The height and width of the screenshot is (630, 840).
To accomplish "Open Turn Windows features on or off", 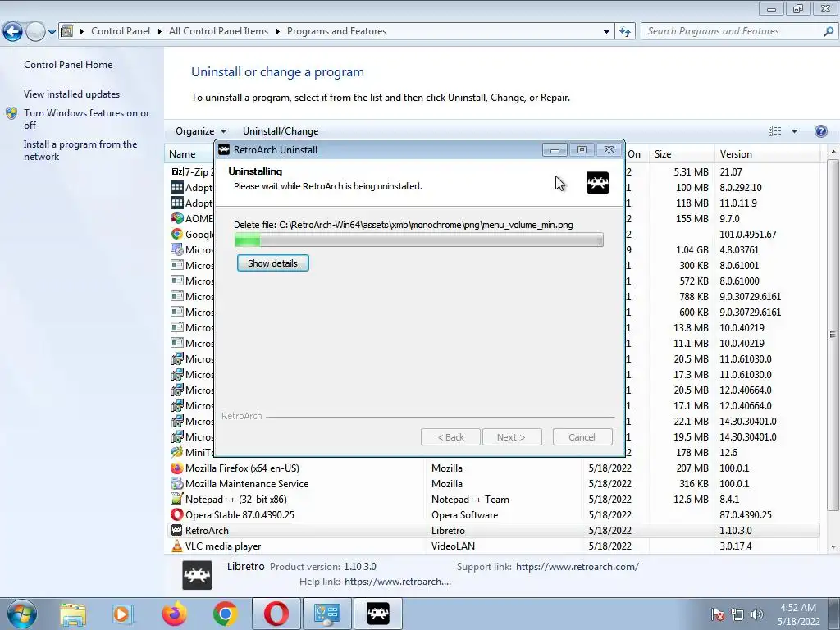I will (87, 119).
